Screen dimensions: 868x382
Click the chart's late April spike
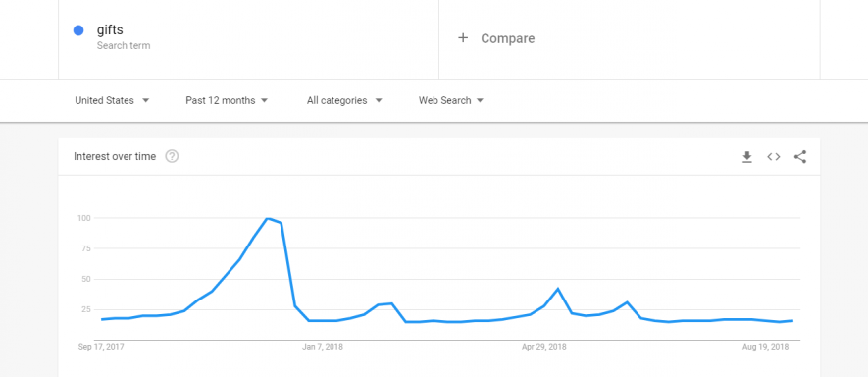click(x=558, y=289)
